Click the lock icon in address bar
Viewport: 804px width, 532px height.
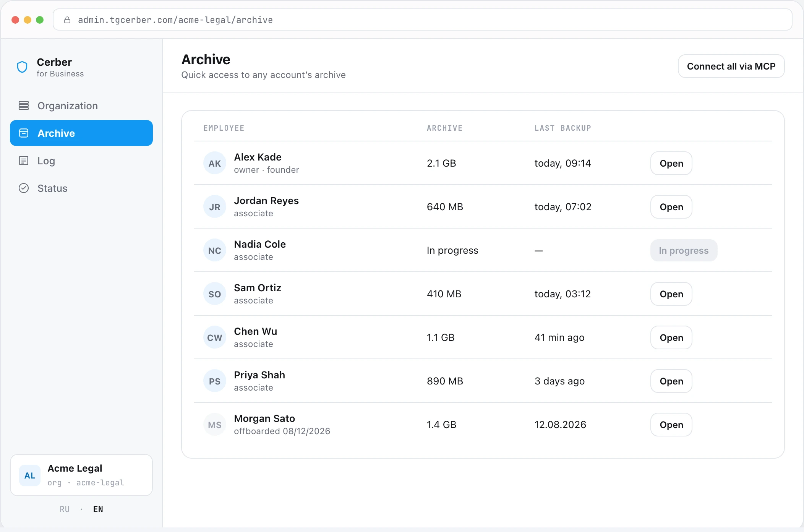tap(67, 20)
